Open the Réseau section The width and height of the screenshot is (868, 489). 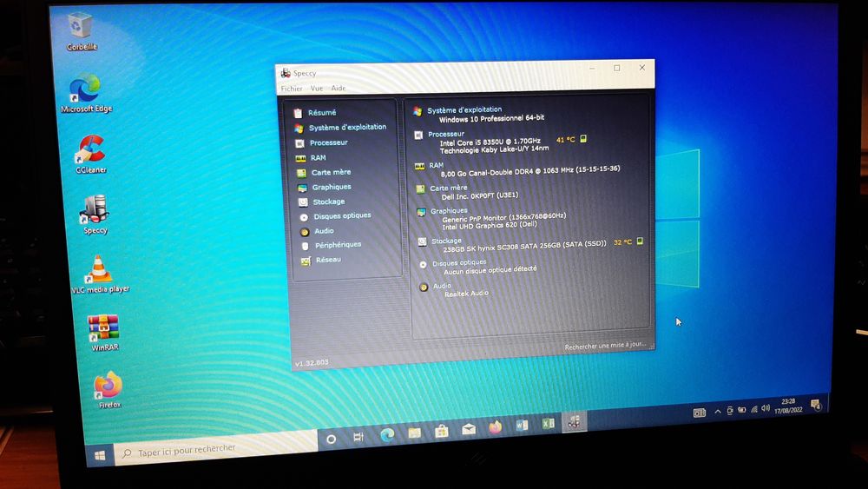(328, 260)
